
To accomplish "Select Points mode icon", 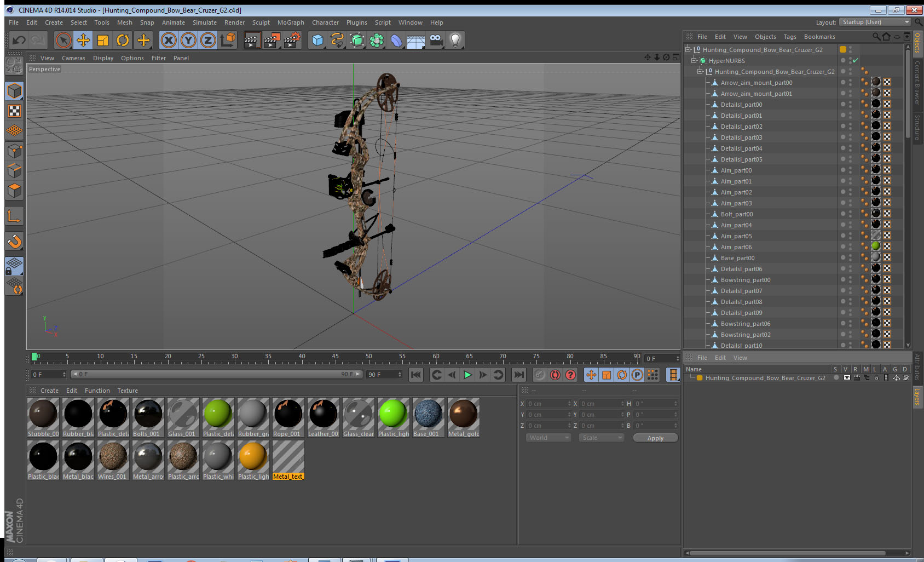I will [15, 151].
